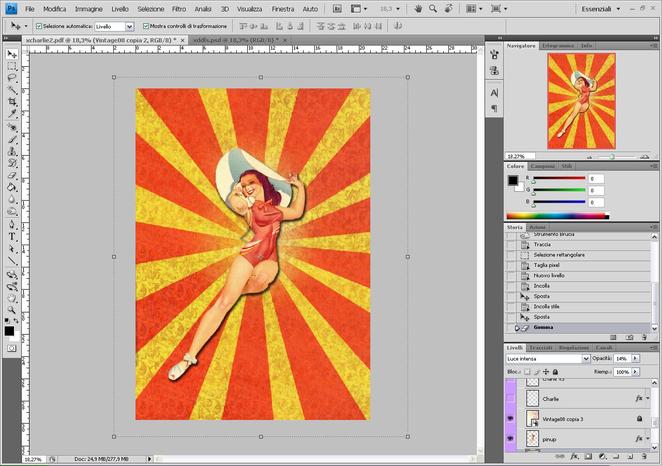This screenshot has height=466, width=662.
Task: Open the Luce intensa blend mode dropdown
Action: pos(586,358)
